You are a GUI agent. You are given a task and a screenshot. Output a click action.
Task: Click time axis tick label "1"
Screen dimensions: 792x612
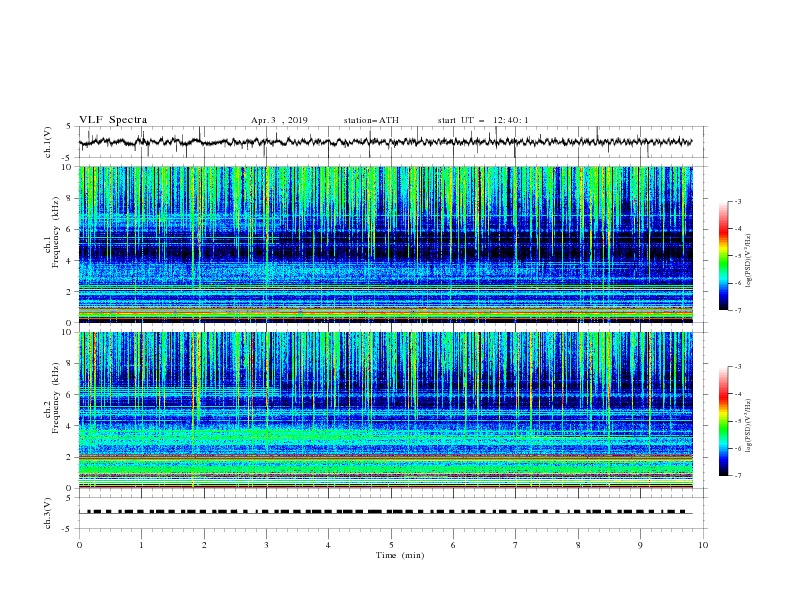141,545
